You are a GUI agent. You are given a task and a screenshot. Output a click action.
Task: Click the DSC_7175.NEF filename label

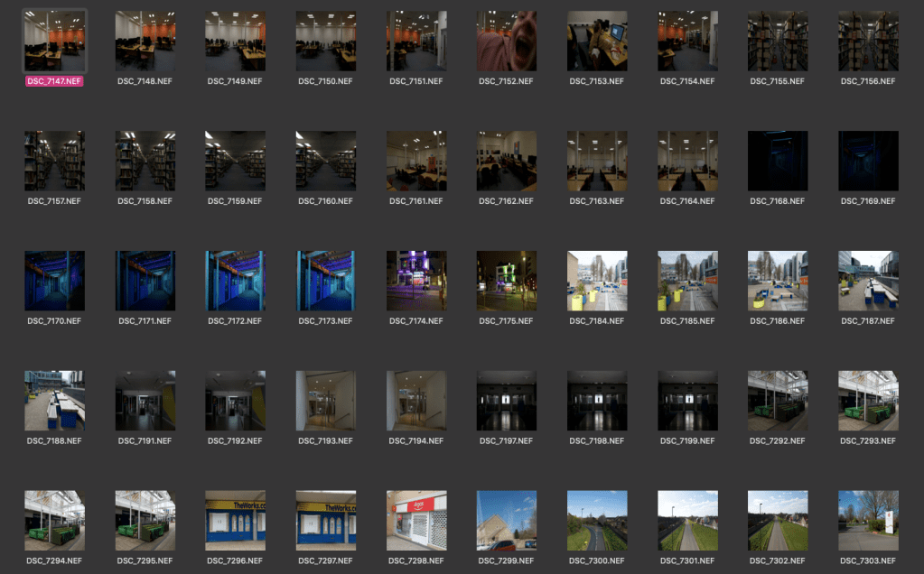(506, 321)
